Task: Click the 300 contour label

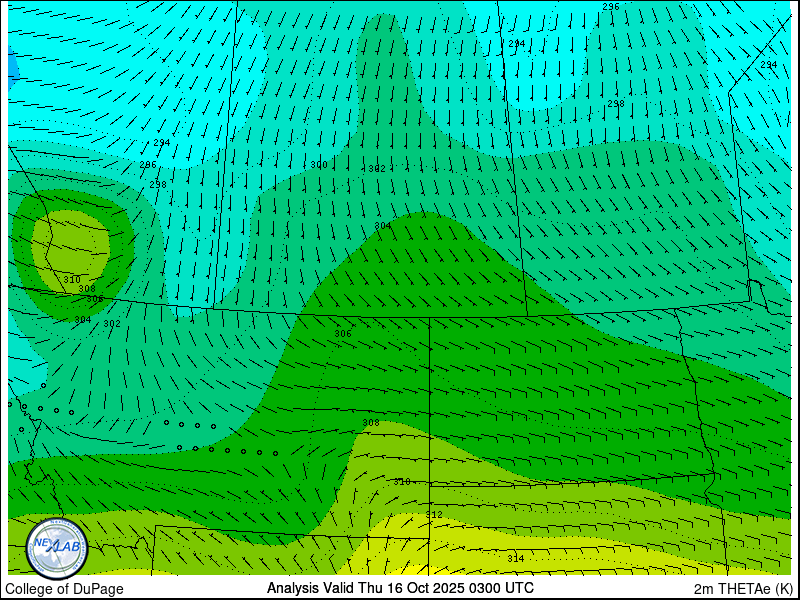Action: coord(319,165)
